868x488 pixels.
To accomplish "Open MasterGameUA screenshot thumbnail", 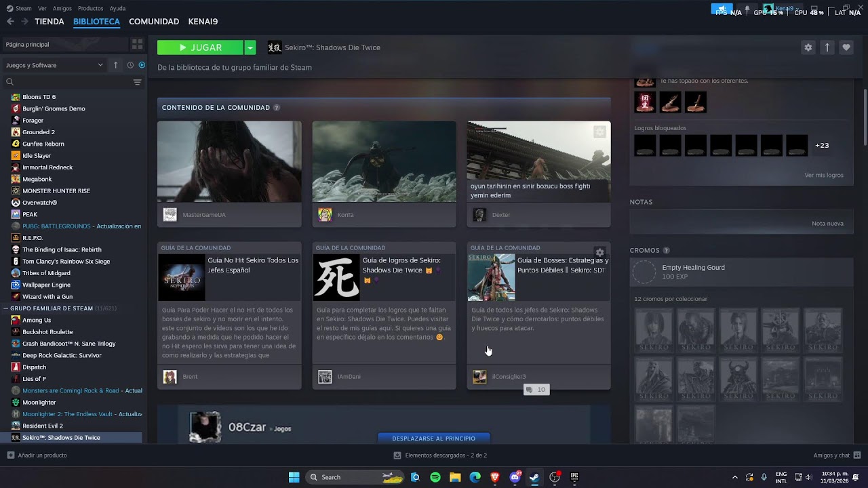I will [x=229, y=161].
